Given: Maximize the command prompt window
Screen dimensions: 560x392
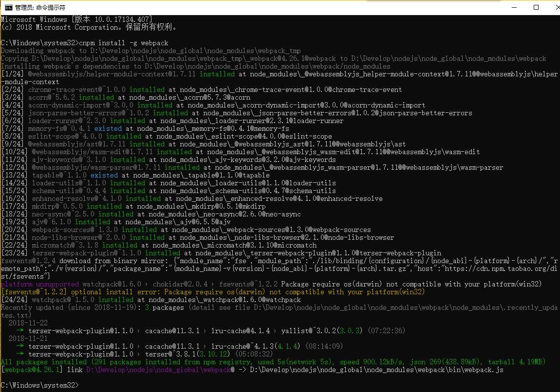Looking at the screenshot, I should click(x=536, y=7).
